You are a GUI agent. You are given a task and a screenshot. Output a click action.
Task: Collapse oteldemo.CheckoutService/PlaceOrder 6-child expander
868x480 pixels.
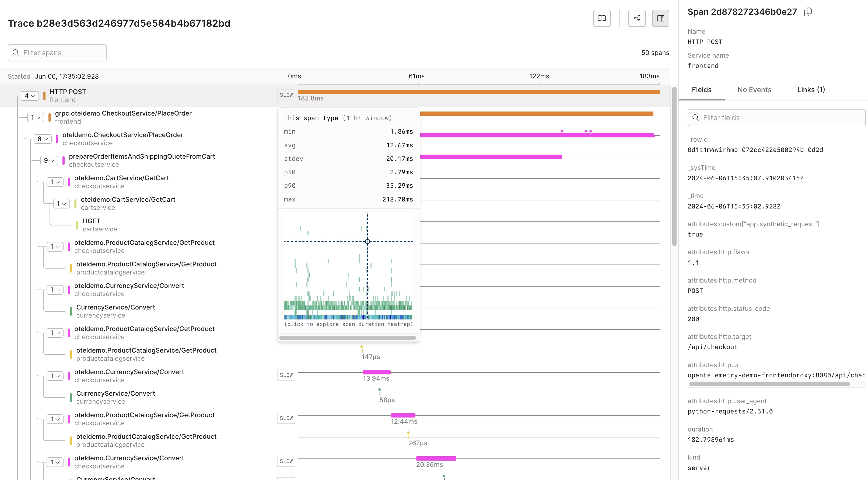[x=43, y=139]
